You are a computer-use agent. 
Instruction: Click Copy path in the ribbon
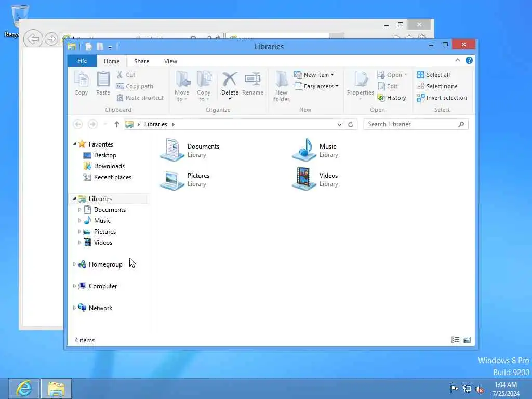[135, 86]
